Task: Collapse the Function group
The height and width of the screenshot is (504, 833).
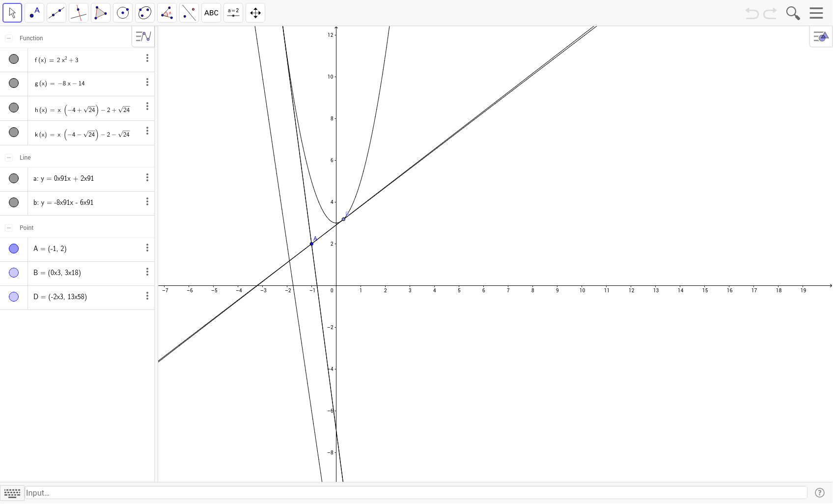Action: point(9,38)
